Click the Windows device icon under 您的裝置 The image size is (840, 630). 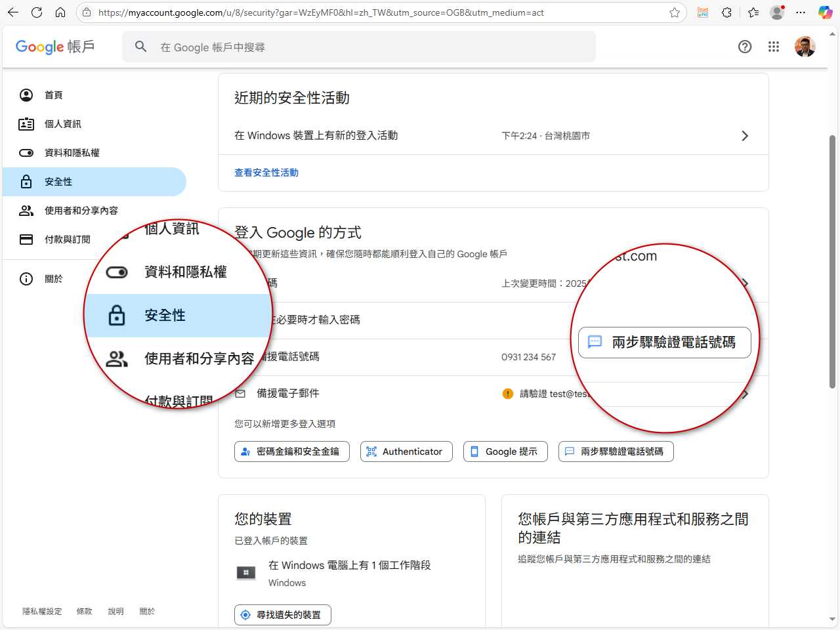[246, 573]
